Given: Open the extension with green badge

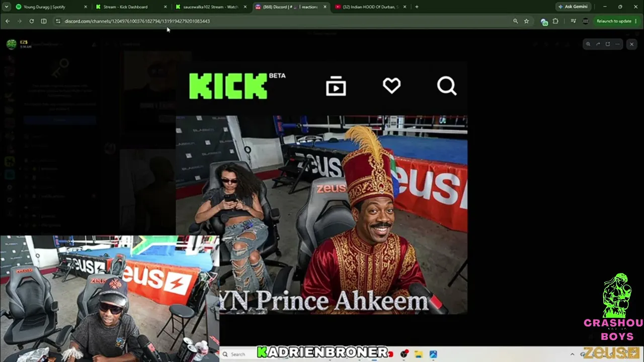Looking at the screenshot, I should pyautogui.click(x=544, y=22).
